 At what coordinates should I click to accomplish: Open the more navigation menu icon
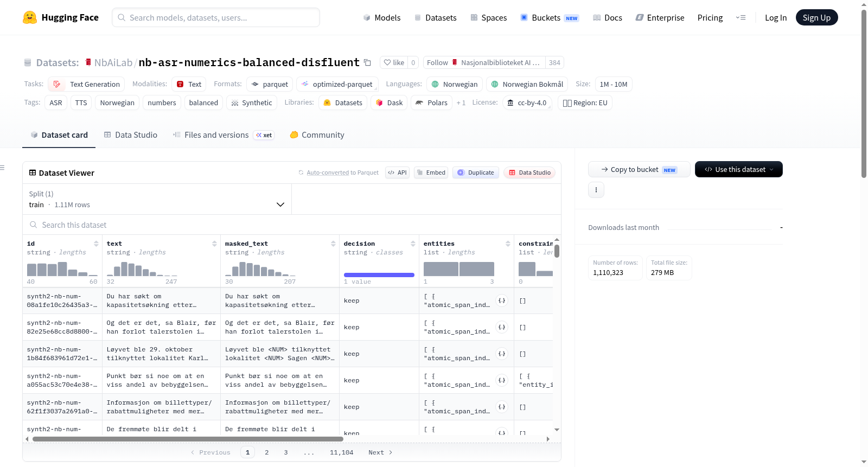pyautogui.click(x=741, y=17)
